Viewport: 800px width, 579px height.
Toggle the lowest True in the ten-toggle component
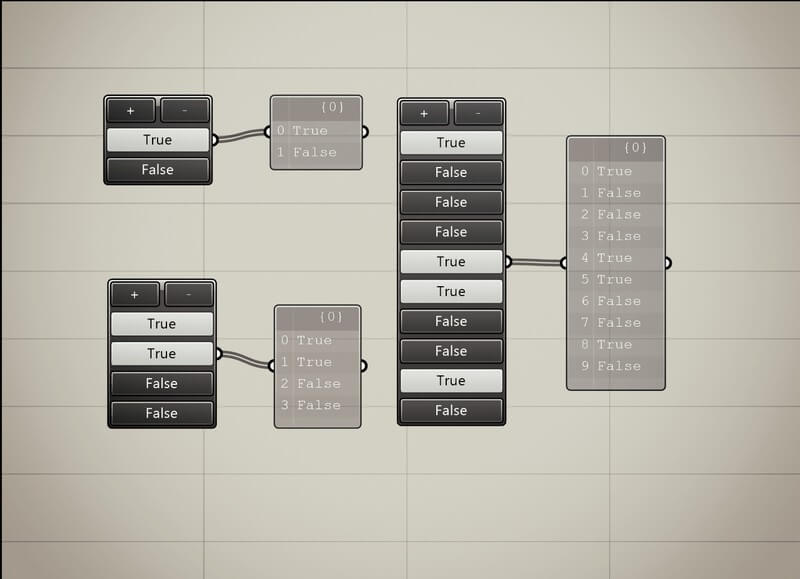(451, 381)
